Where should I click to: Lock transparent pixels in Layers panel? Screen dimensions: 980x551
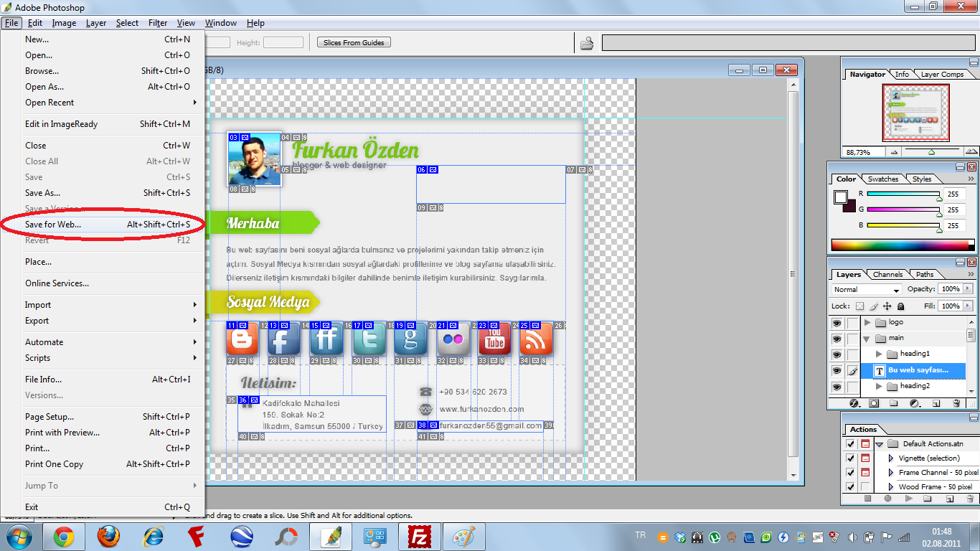[x=859, y=306]
